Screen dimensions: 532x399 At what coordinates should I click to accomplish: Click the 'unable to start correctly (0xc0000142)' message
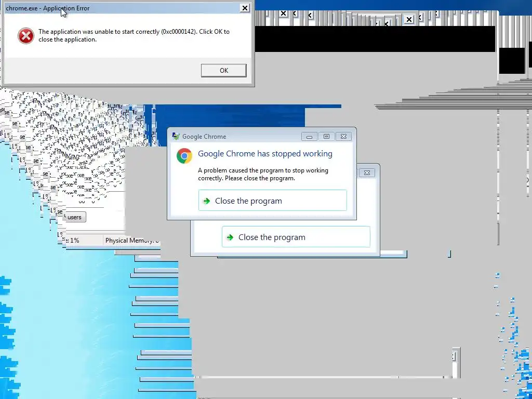pyautogui.click(x=134, y=35)
